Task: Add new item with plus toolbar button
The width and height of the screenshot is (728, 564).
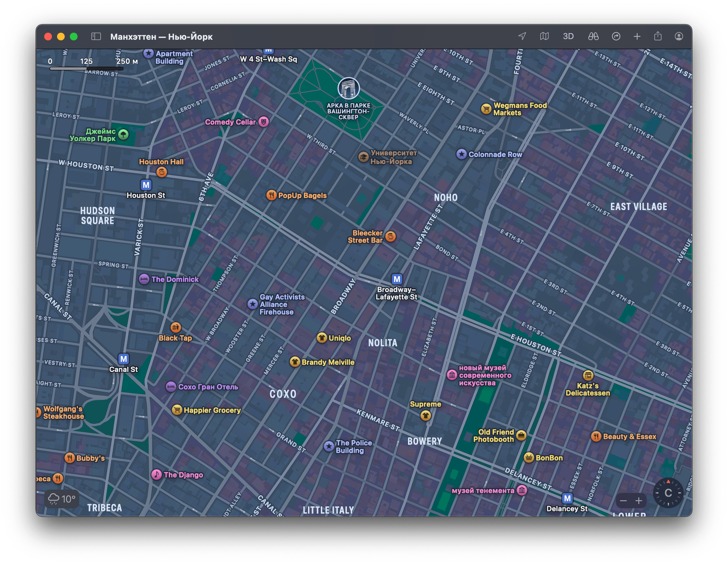Action: [637, 36]
